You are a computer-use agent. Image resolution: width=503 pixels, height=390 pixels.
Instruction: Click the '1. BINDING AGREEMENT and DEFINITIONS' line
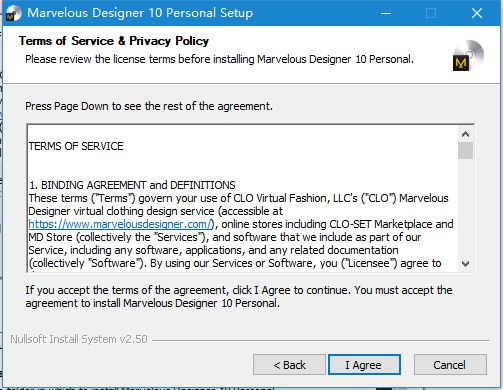pyautogui.click(x=132, y=185)
